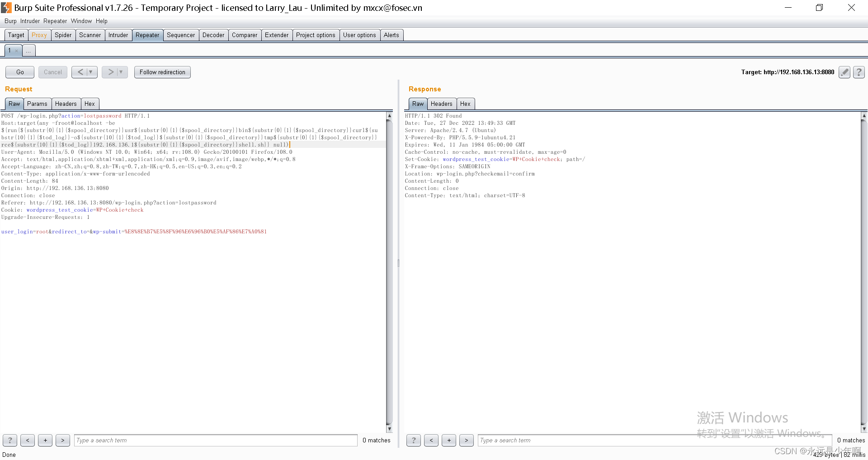The image size is (868, 460).
Task: Go forward in request history with right arrow
Action: (x=110, y=72)
